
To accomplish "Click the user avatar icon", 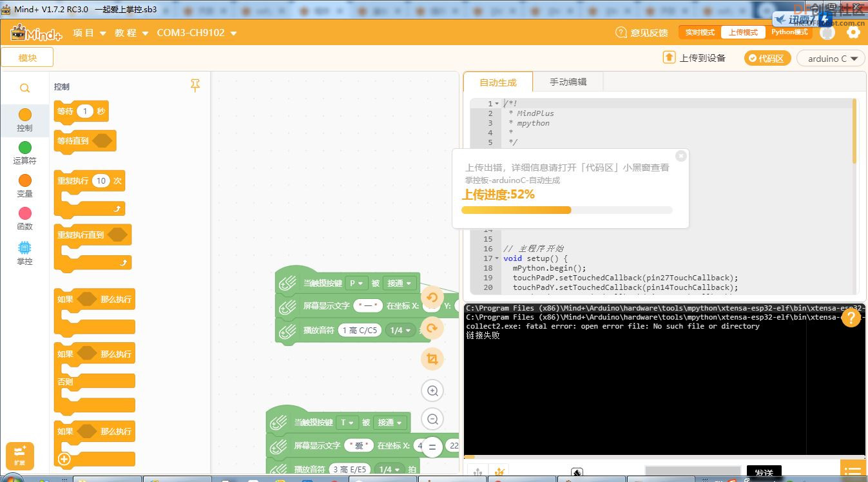I will (x=827, y=32).
